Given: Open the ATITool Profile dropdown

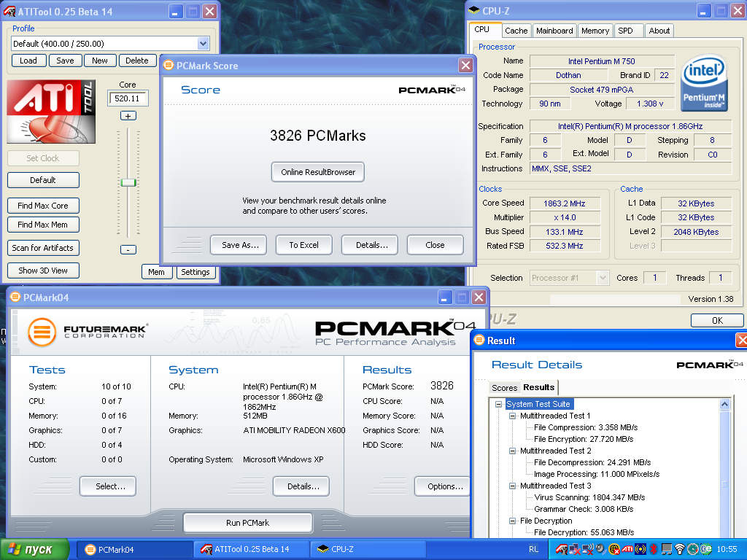Looking at the screenshot, I should [x=204, y=43].
